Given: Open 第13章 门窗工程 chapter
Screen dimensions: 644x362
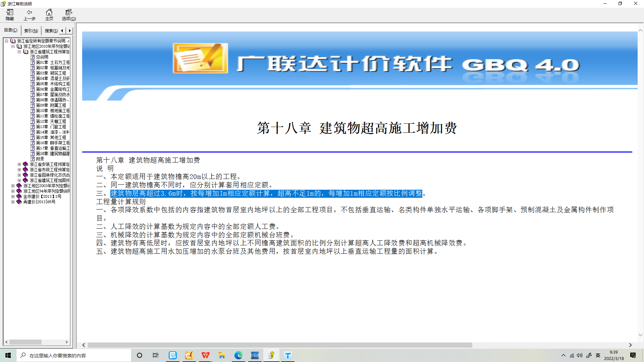Looking at the screenshot, I should pos(51,127).
